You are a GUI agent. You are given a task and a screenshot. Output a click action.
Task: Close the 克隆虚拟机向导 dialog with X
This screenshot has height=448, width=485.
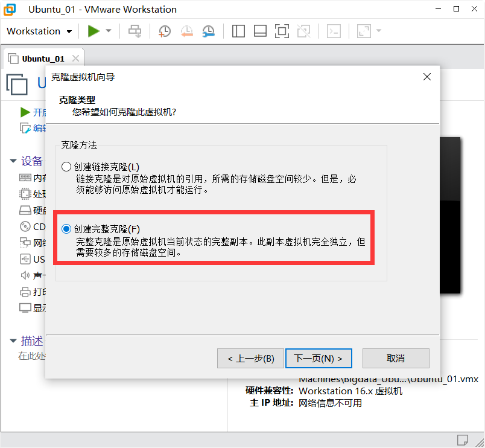pyautogui.click(x=427, y=77)
